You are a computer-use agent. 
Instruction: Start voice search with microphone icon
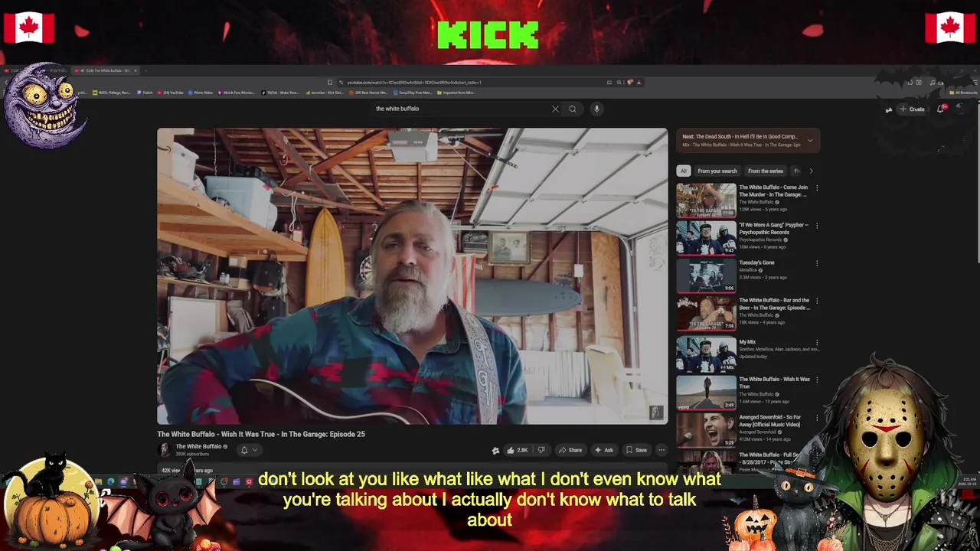click(x=596, y=109)
